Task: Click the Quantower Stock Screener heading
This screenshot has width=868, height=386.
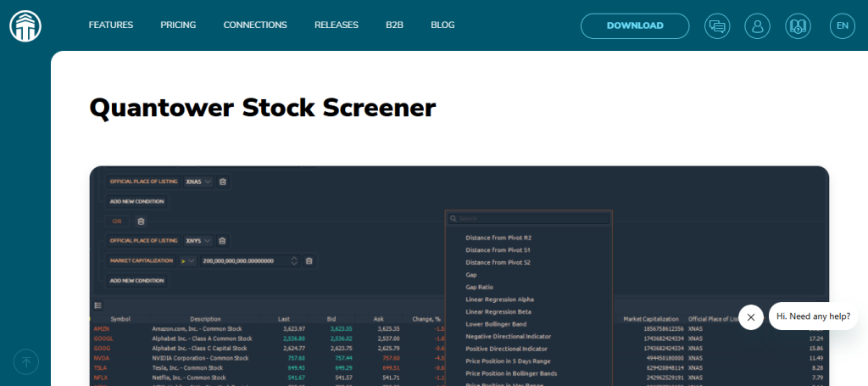Action: [x=263, y=108]
